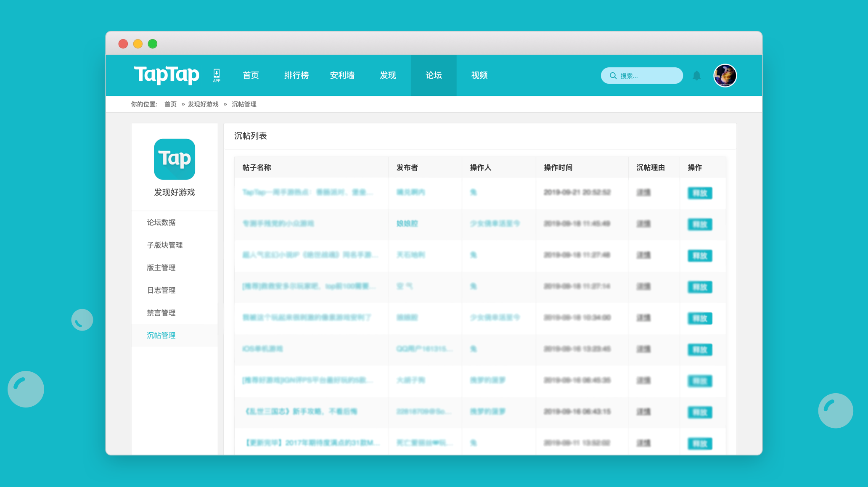This screenshot has height=487, width=868.
Task: Click 释放 button in first row
Action: pos(700,193)
